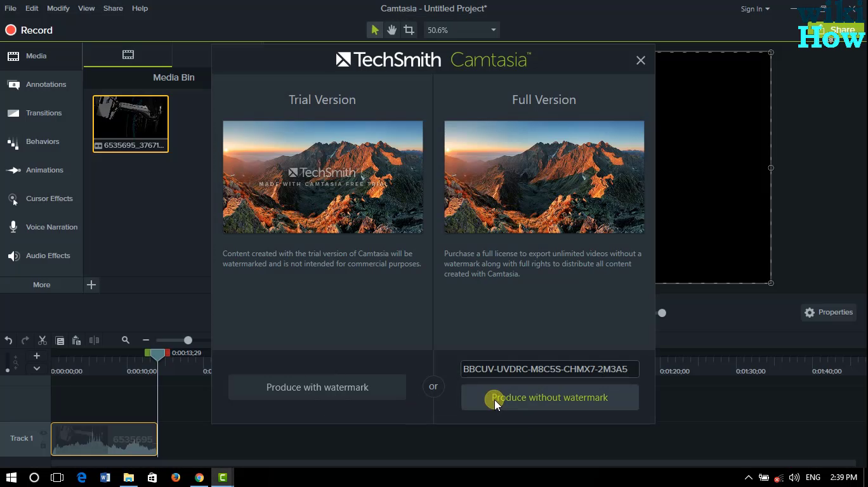
Task: Select the 6535695 clip on Track 1
Action: click(104, 439)
